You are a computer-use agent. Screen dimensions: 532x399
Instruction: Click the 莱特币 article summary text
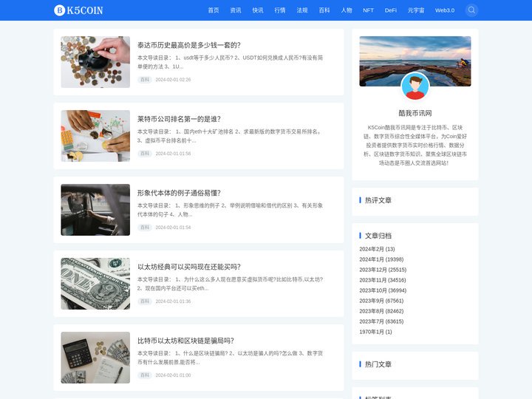pyautogui.click(x=229, y=136)
